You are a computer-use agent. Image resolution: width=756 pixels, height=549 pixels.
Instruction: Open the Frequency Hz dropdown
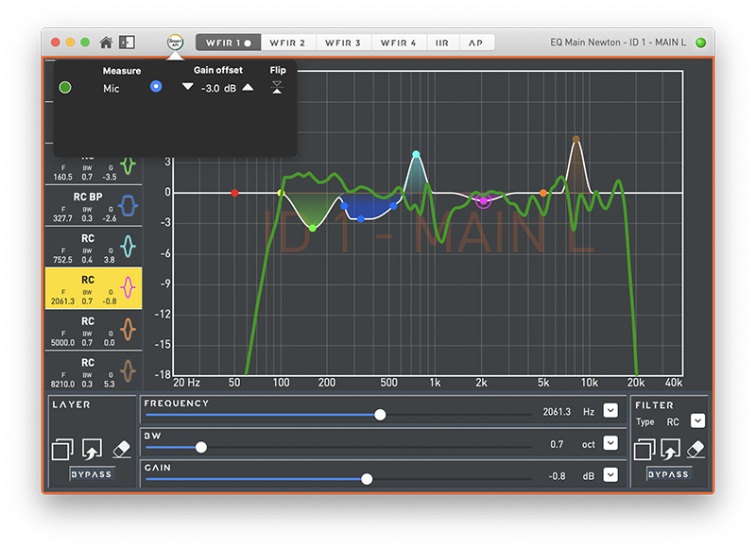coord(610,411)
